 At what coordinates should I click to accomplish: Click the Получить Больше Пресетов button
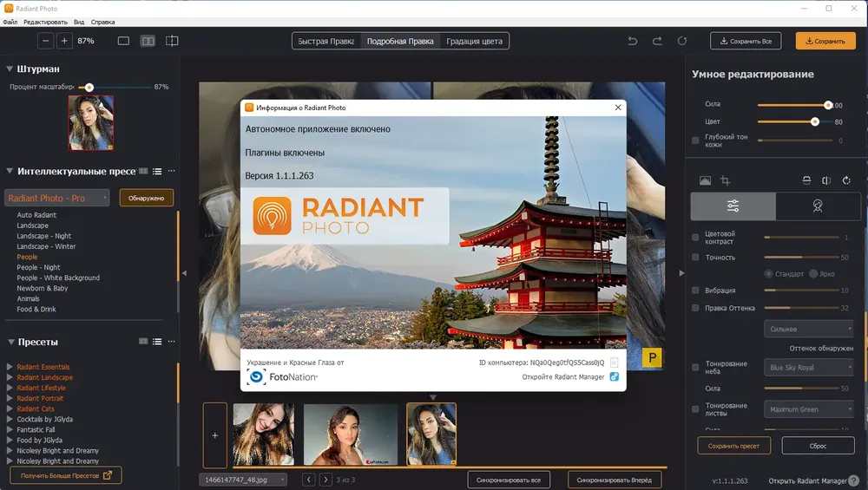click(x=66, y=475)
